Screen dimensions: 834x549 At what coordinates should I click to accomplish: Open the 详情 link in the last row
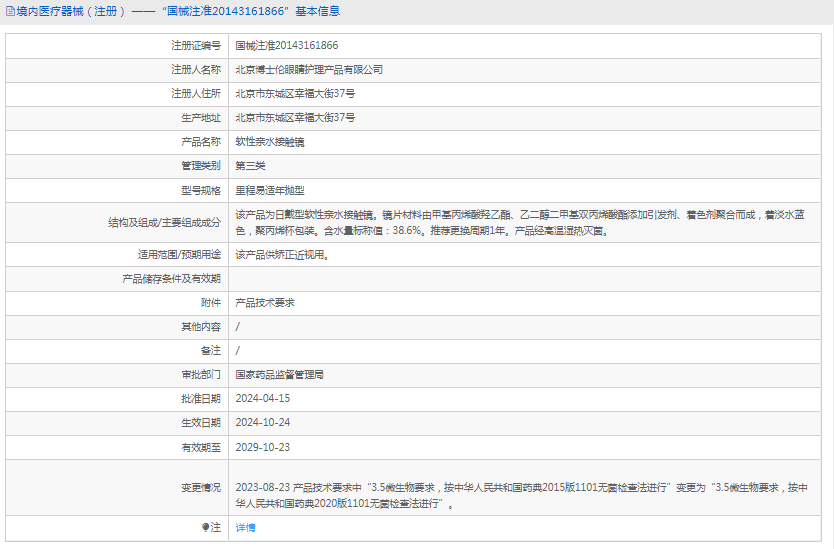[x=245, y=527]
